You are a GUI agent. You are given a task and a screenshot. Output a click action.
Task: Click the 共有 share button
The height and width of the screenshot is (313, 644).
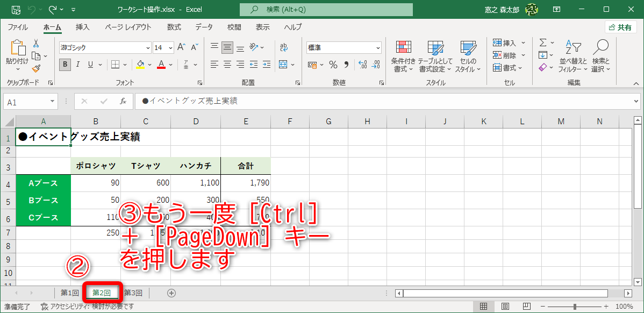tap(620, 27)
